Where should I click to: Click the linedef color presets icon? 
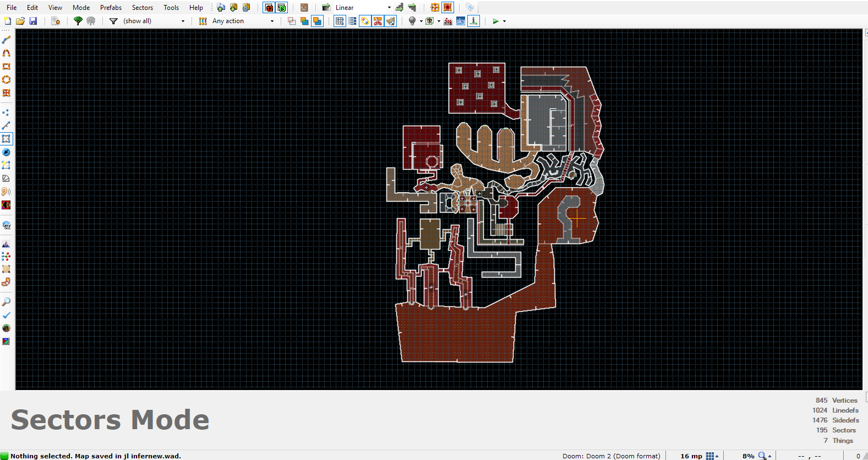tap(203, 21)
